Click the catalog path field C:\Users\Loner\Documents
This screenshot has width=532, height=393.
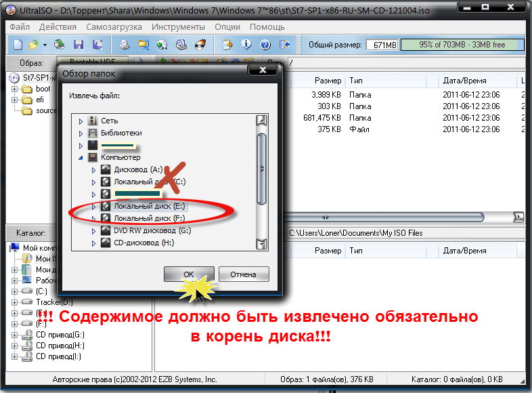[x=405, y=233]
